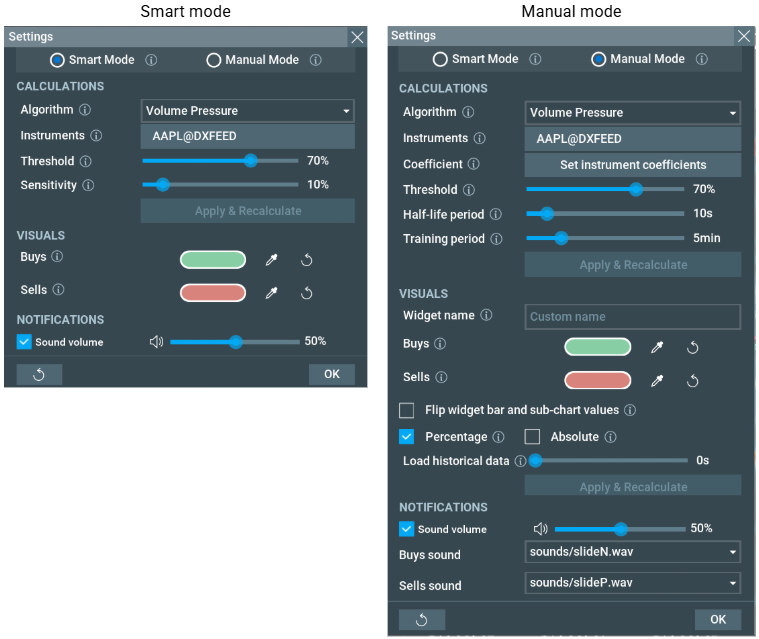Screen dimensions: 759x639
Task: Enable Flip widget bar and sub-chart values
Action: pos(407,411)
